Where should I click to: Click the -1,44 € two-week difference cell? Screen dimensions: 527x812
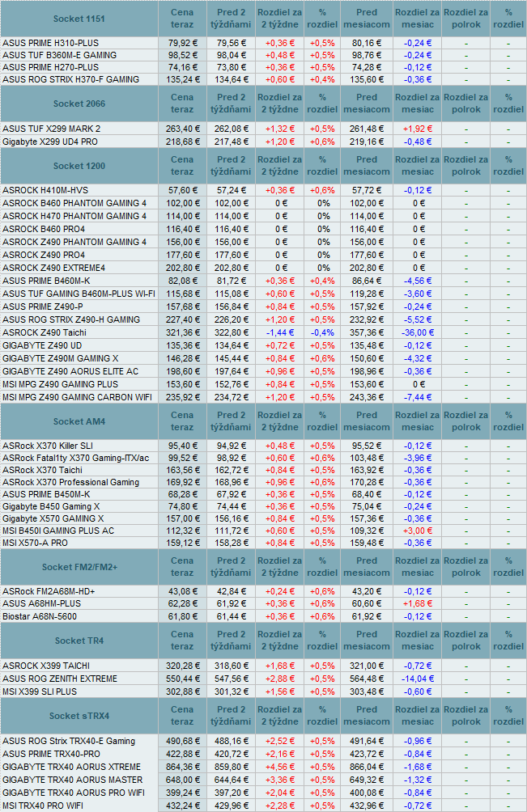tap(279, 332)
